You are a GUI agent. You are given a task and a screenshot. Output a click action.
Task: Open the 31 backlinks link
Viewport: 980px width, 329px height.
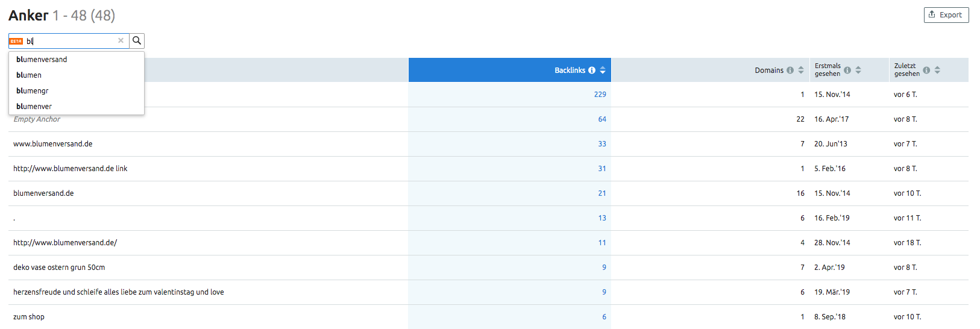602,169
